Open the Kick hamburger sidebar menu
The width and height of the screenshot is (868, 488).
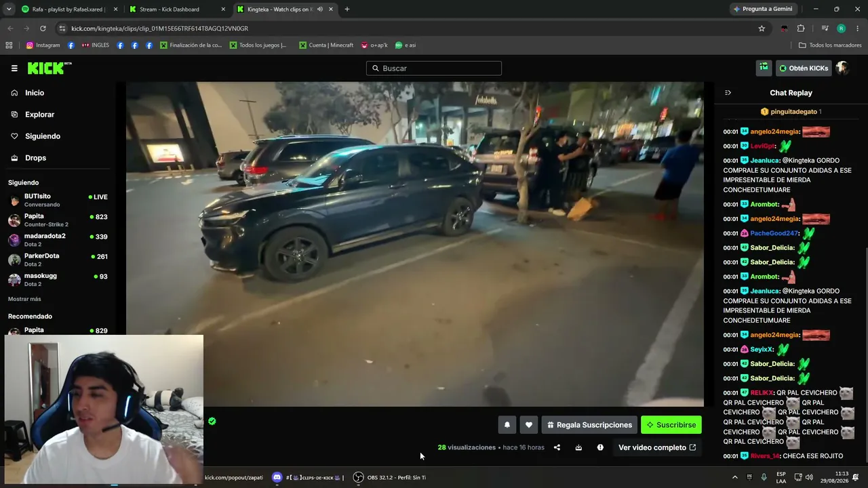(14, 68)
